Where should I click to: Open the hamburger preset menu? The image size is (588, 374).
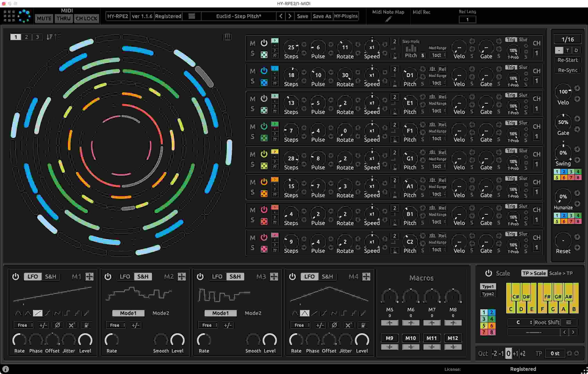click(192, 16)
